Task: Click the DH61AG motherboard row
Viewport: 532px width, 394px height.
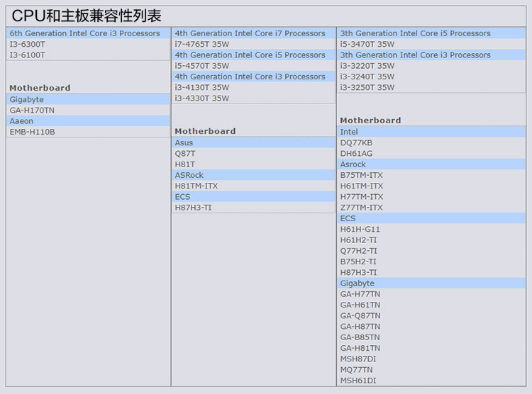Action: 431,154
